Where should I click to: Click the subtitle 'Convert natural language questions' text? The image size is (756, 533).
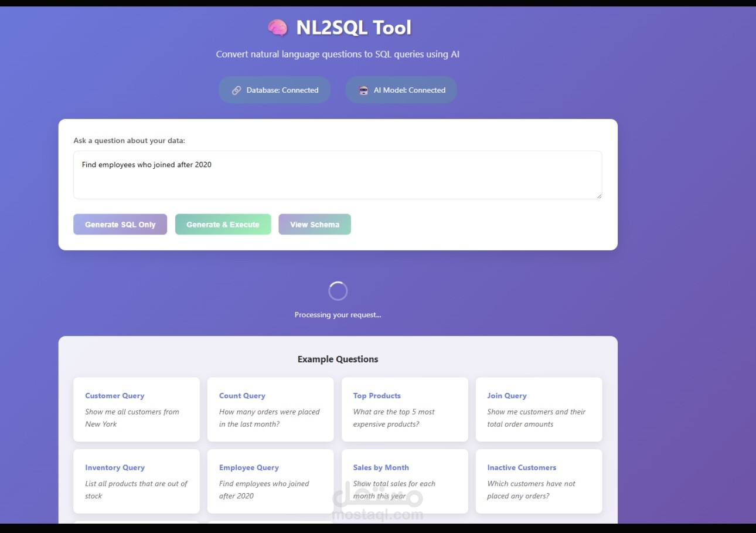pos(338,55)
